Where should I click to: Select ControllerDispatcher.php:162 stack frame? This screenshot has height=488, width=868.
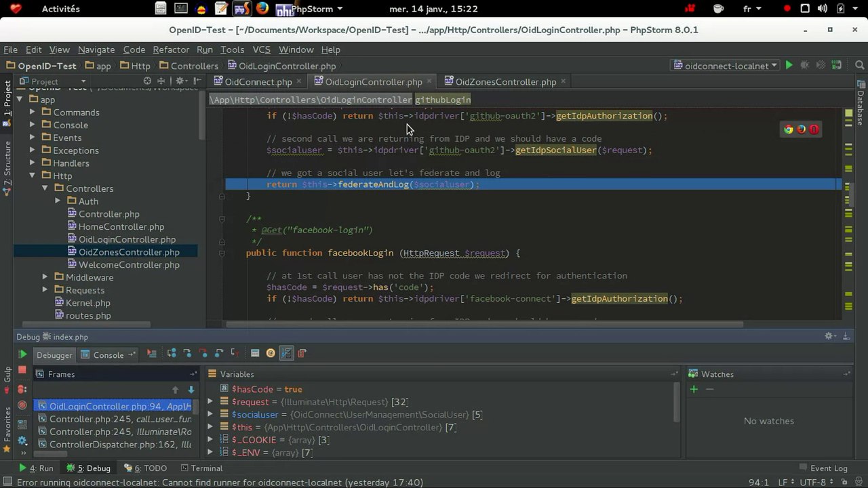(113, 445)
